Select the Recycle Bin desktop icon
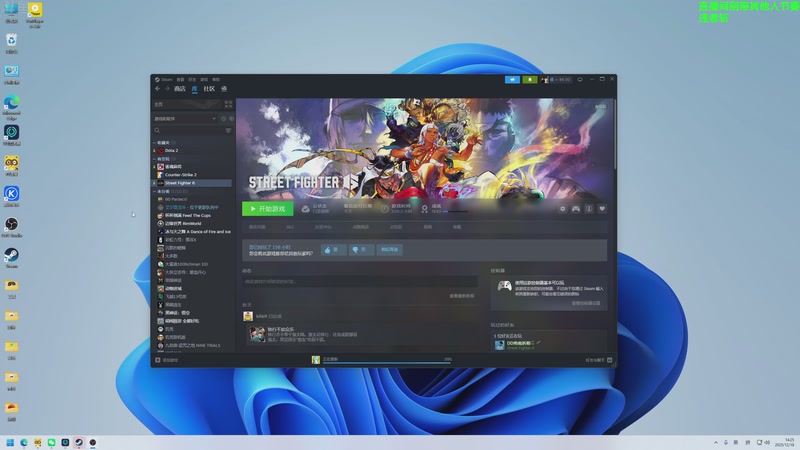Screen dimensions: 800x450 (11, 44)
